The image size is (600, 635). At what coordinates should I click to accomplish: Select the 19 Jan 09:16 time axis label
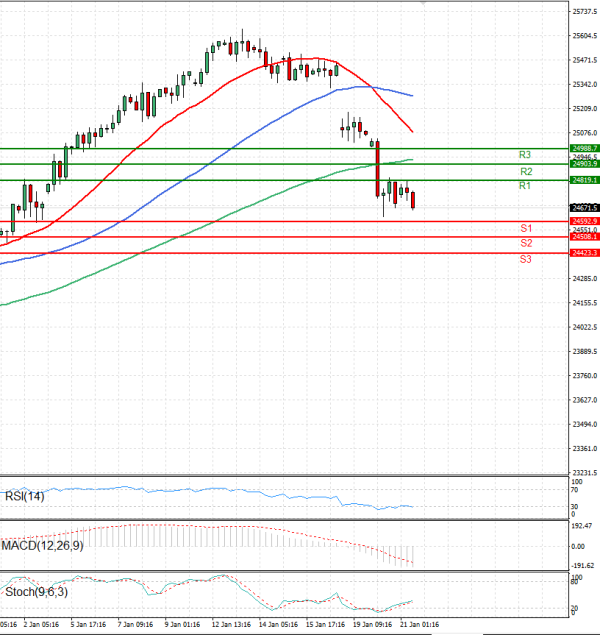[375, 625]
